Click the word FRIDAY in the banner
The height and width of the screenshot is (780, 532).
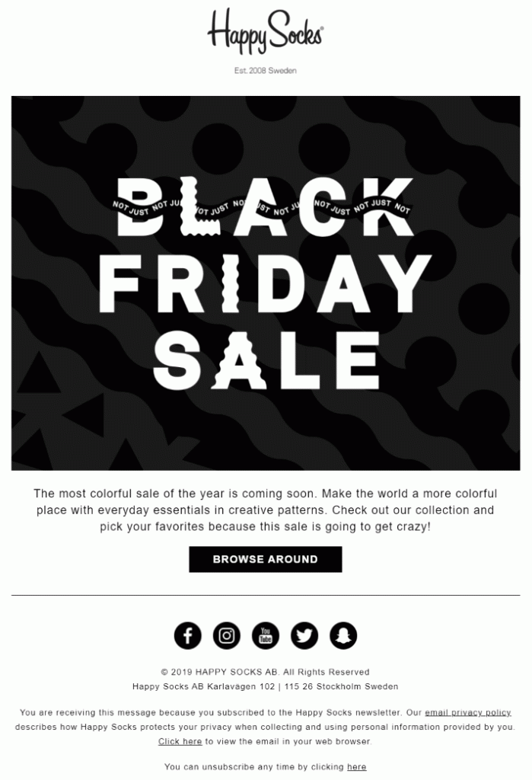tap(266, 283)
